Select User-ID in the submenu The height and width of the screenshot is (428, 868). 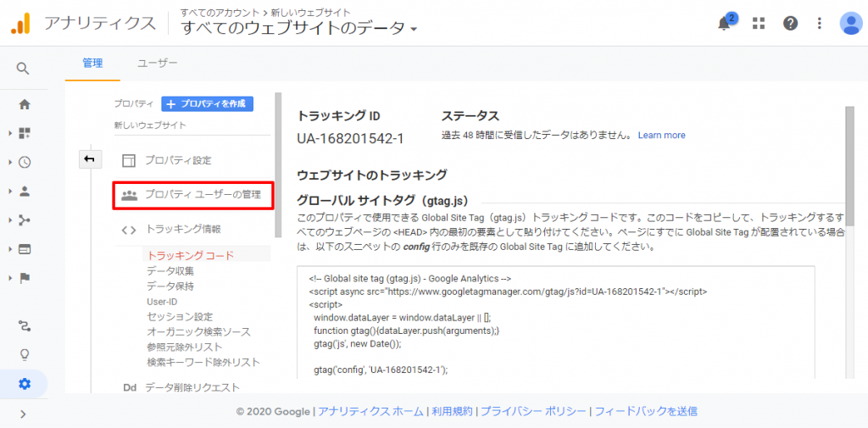[162, 302]
